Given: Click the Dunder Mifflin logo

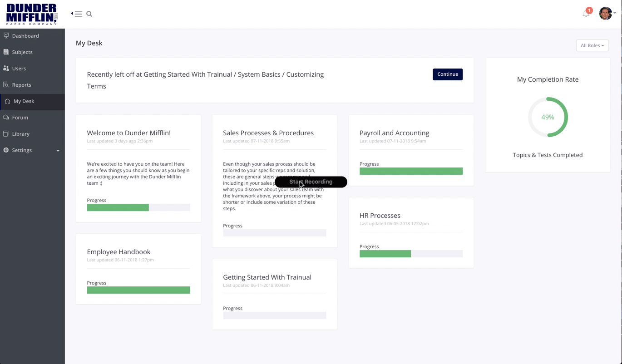Looking at the screenshot, I should click(x=32, y=14).
